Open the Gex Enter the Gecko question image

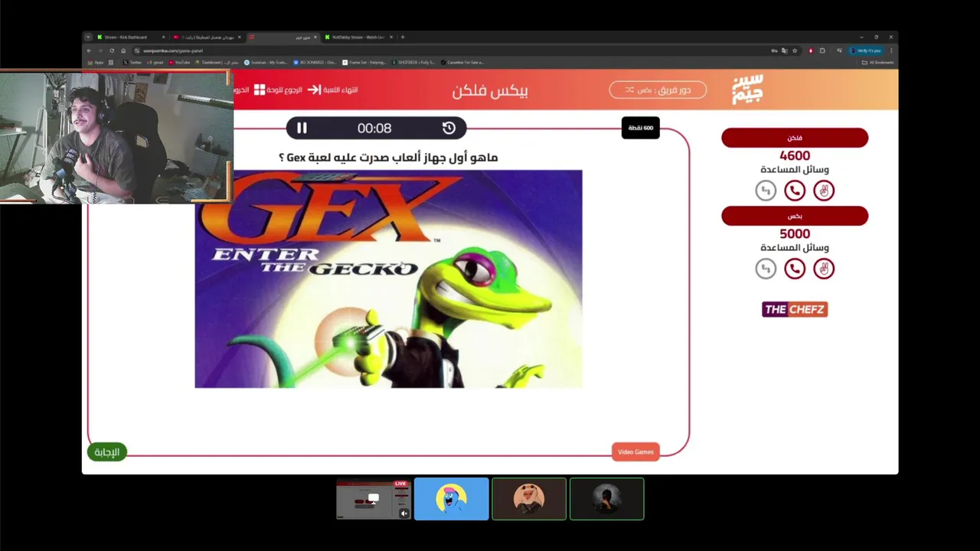coord(388,279)
